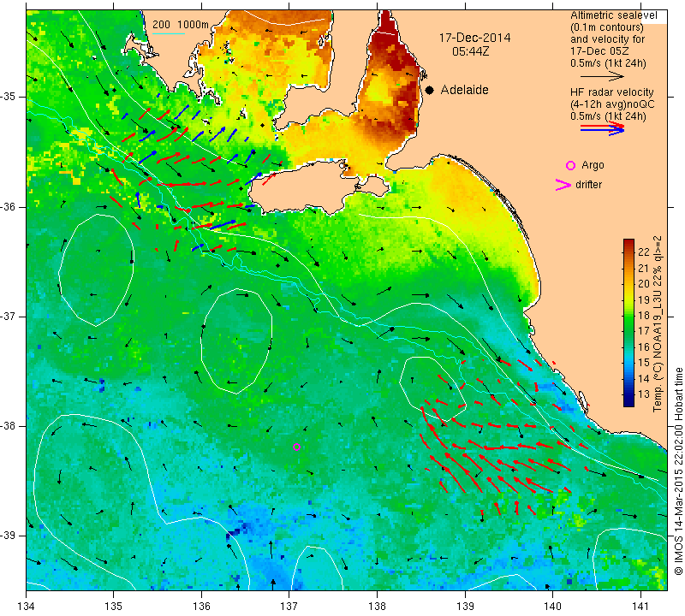685x616 pixels.
Task: Click the 'HF radar velocity' legend heading
Action: point(611,92)
